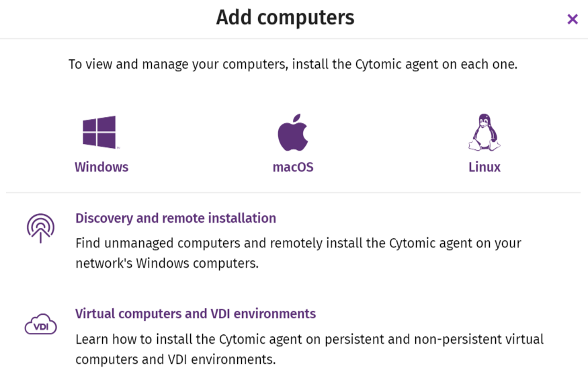
Task: Click the Windows logo icon
Action: point(99,132)
